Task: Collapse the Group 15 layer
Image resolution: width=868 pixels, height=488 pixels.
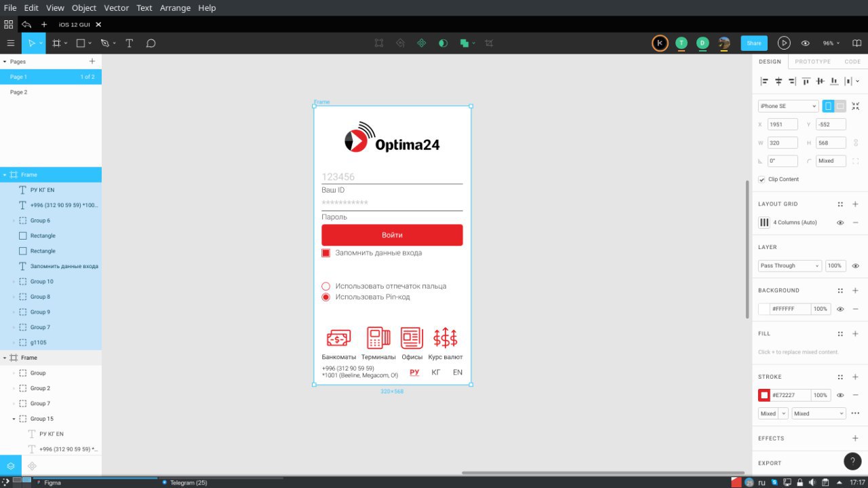Action: (14, 419)
